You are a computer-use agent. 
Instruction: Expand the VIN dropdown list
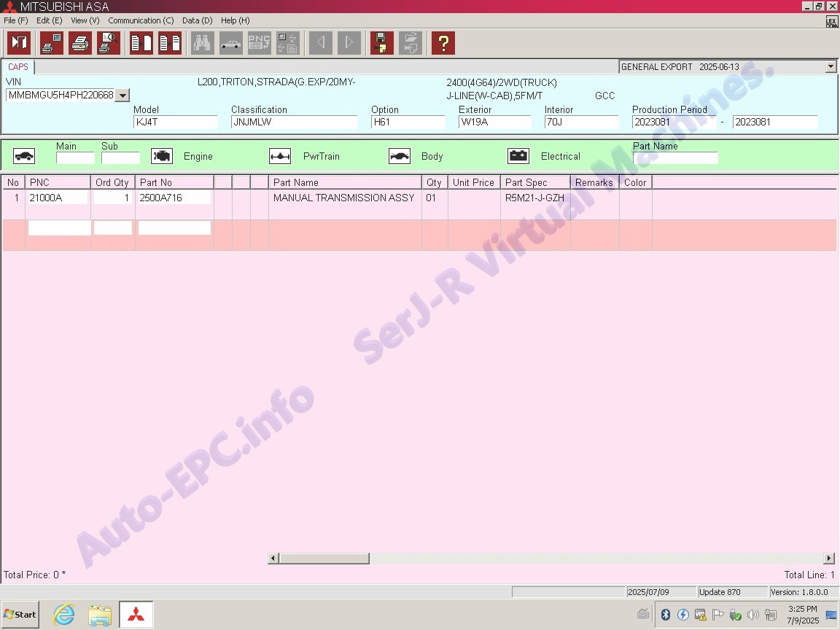[122, 96]
